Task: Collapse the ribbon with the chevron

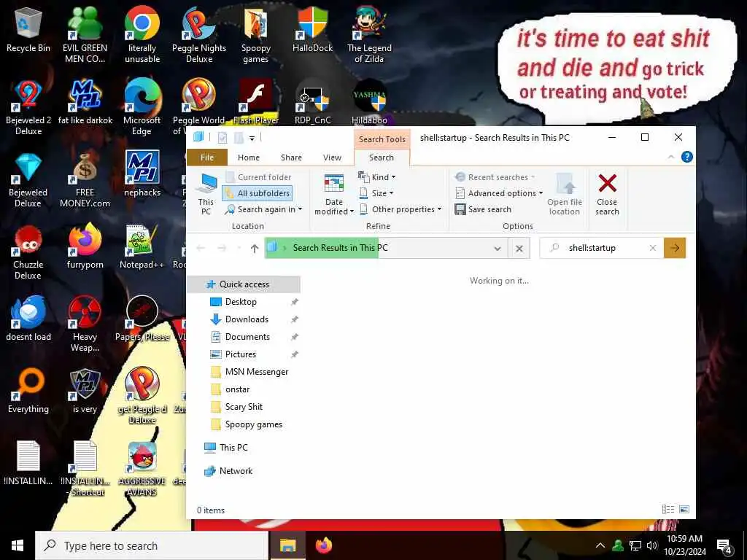Action: [x=671, y=157]
